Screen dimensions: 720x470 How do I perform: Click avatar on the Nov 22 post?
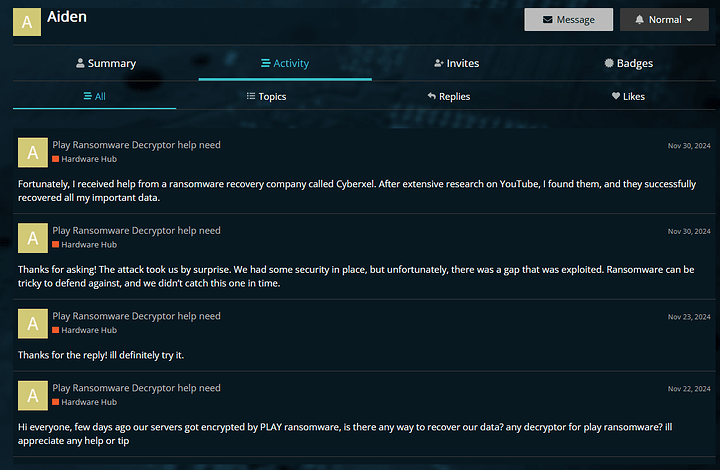click(32, 395)
